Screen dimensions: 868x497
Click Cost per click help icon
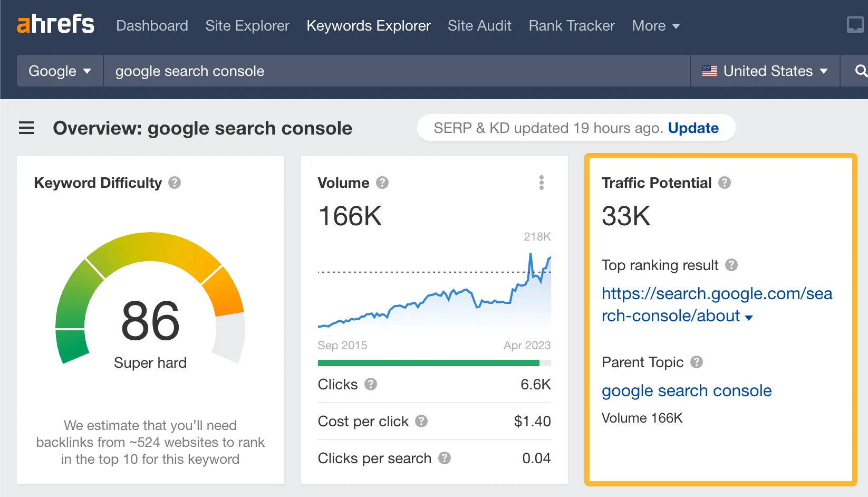[421, 421]
